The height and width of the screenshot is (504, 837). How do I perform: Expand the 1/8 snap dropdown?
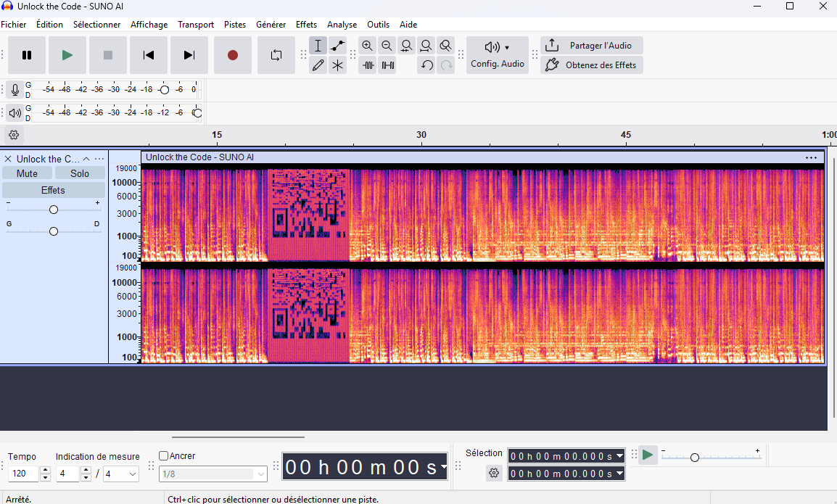(x=260, y=474)
